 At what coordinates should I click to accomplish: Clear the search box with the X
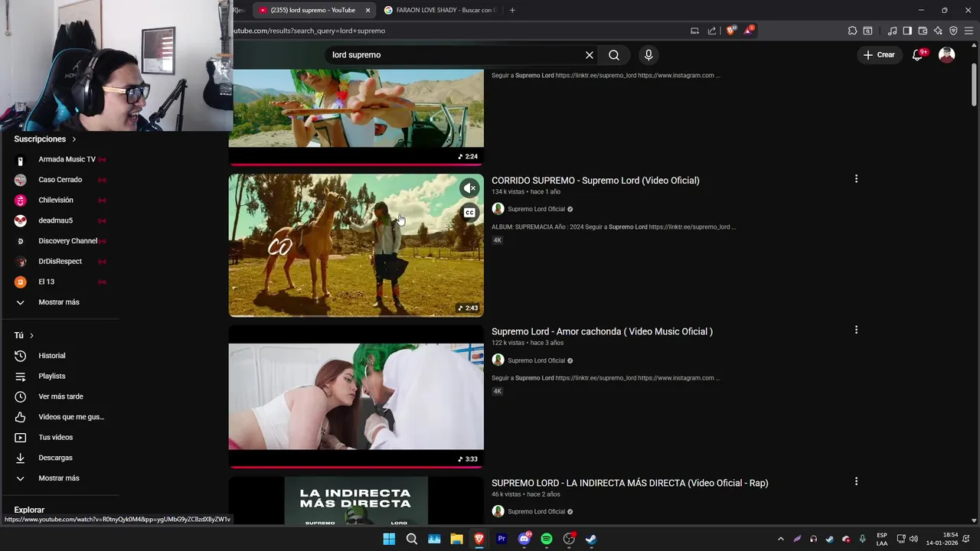click(x=590, y=55)
